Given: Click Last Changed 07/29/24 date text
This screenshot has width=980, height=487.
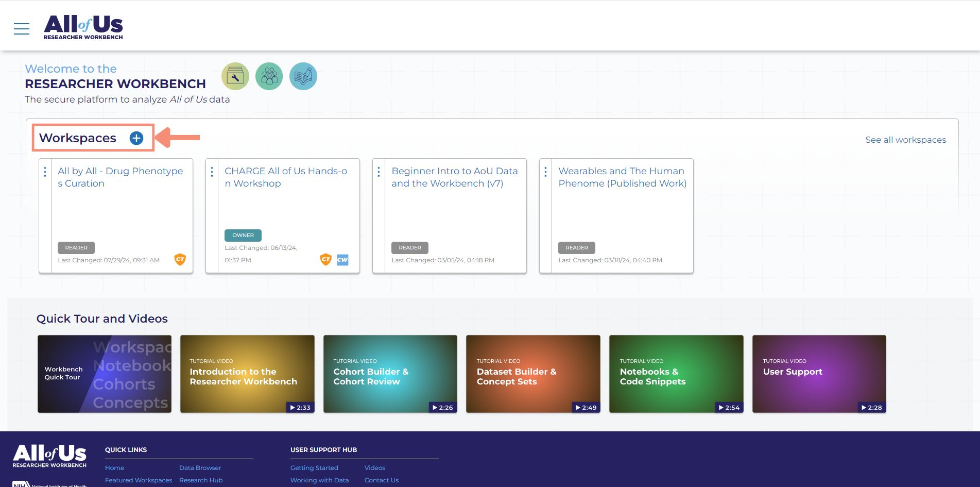Looking at the screenshot, I should [x=109, y=260].
